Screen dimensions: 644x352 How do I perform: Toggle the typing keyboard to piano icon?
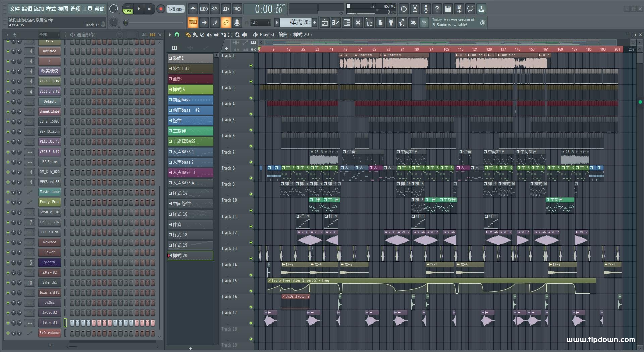[193, 23]
